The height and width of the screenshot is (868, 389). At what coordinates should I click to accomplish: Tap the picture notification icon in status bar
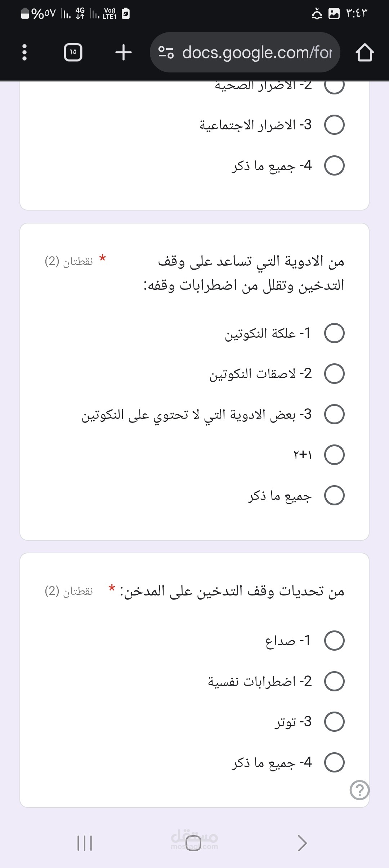334,14
